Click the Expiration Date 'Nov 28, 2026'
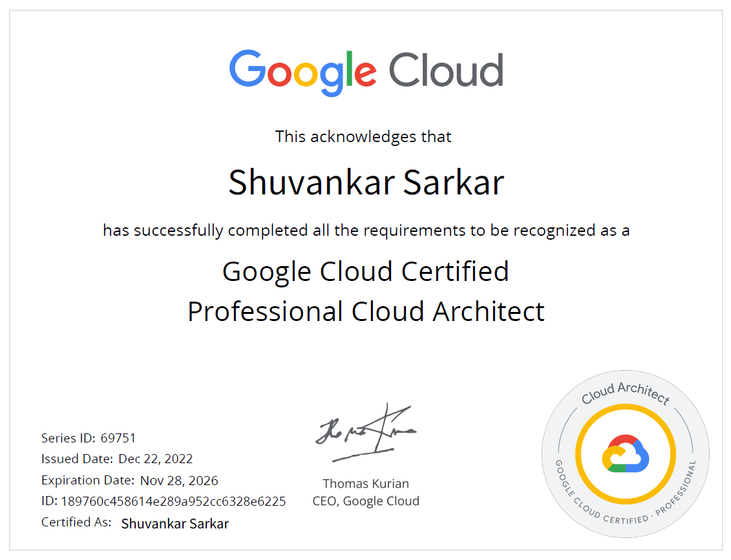Screen dimensions: 731x560 click(x=179, y=481)
